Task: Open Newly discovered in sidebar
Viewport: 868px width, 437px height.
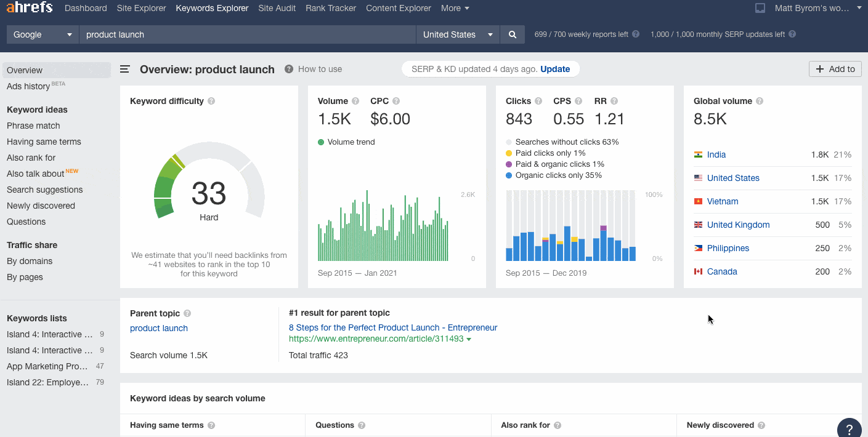Action: pyautogui.click(x=41, y=206)
